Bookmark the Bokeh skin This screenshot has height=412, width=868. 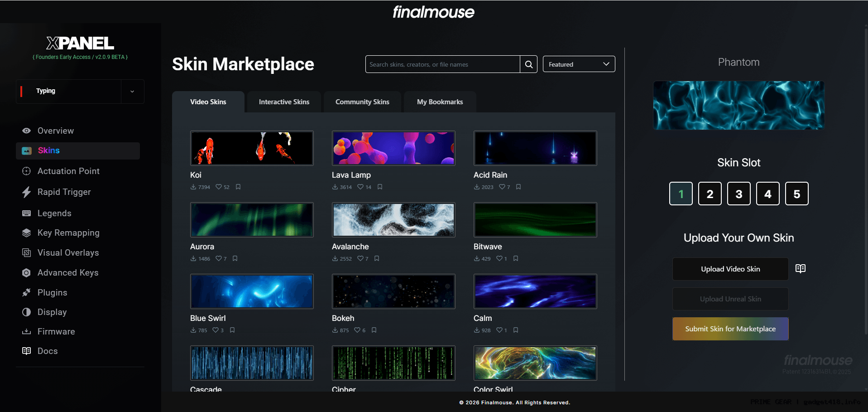click(374, 330)
